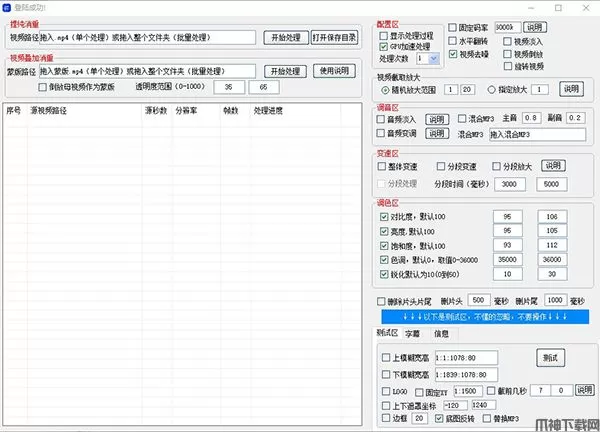This screenshot has width=600, height=432.
Task: Uncheck GPU加速处理
Action: (384, 46)
